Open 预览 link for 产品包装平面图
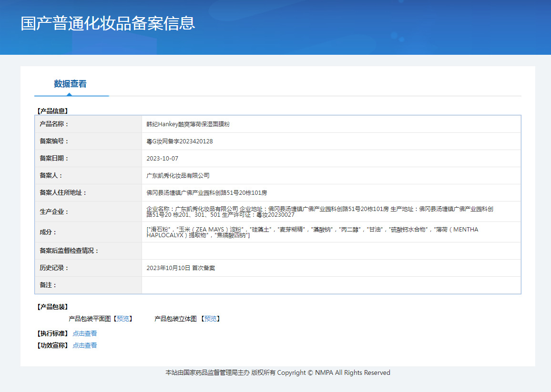 click(x=123, y=319)
